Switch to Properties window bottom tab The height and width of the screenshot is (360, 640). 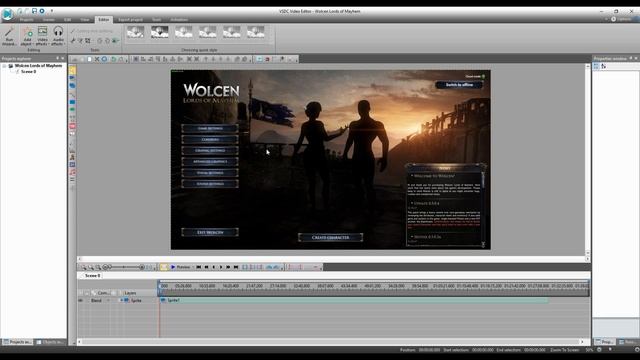604,342
